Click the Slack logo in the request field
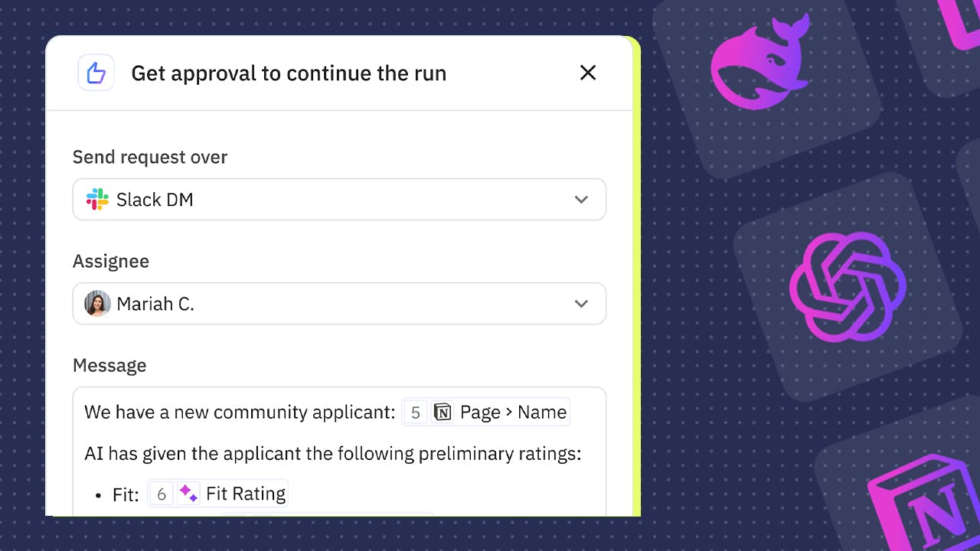980x551 pixels. (x=97, y=200)
